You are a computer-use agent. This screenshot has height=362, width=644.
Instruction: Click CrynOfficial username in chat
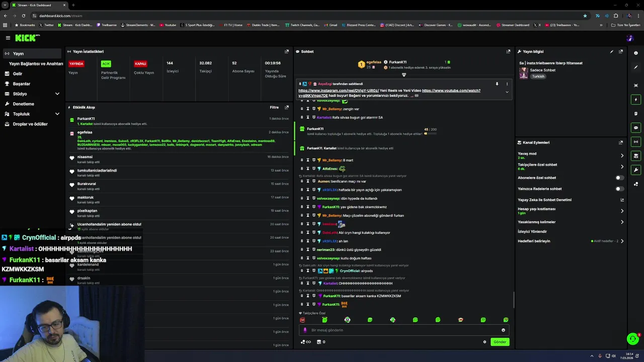[350, 271]
